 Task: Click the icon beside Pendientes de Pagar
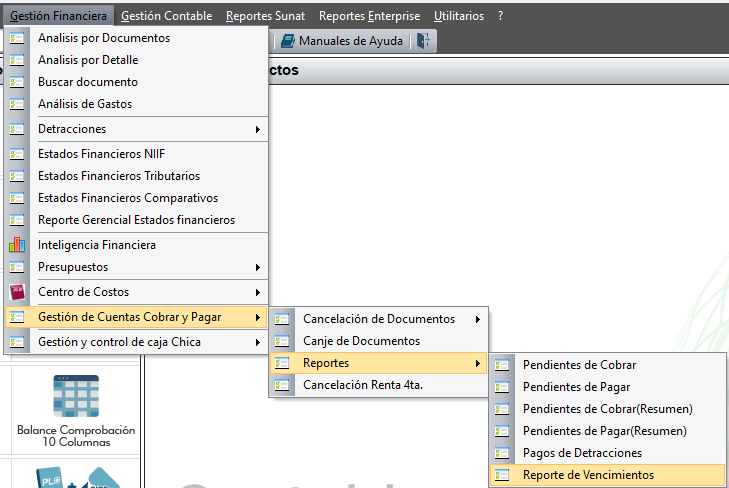point(502,387)
